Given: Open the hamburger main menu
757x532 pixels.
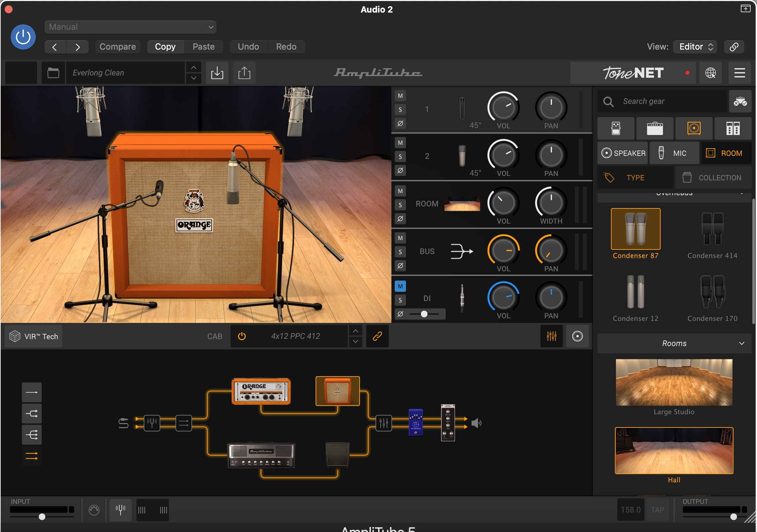Looking at the screenshot, I should point(740,73).
